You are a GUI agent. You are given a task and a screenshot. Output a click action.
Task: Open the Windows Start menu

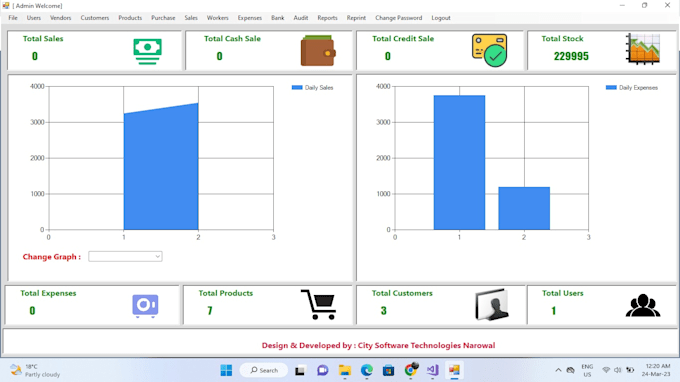coord(226,370)
